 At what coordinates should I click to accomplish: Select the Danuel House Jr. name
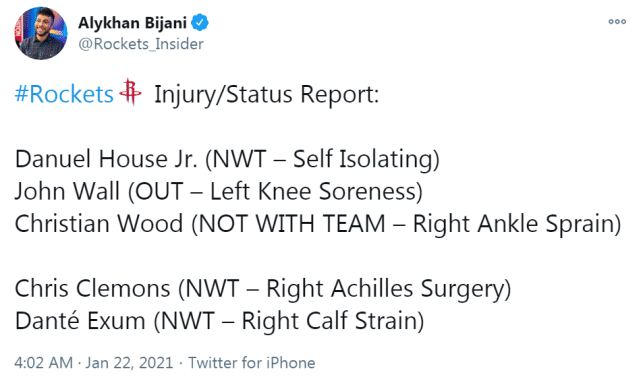coord(106,159)
